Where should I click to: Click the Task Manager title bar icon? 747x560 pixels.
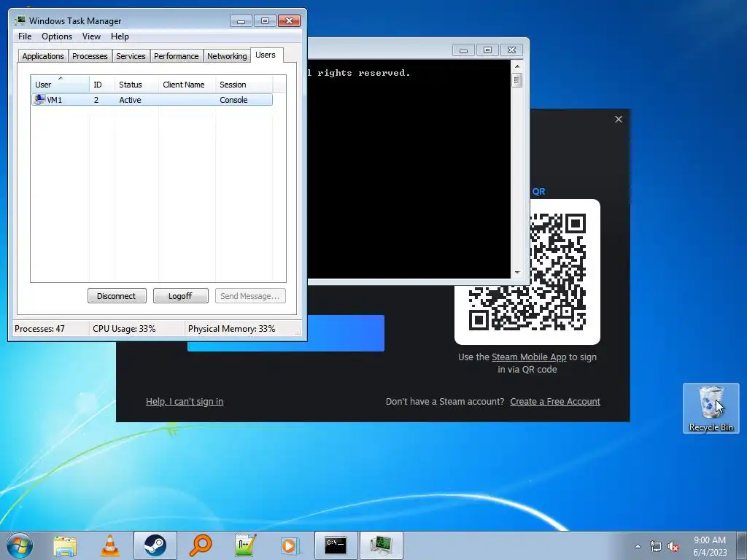point(20,20)
